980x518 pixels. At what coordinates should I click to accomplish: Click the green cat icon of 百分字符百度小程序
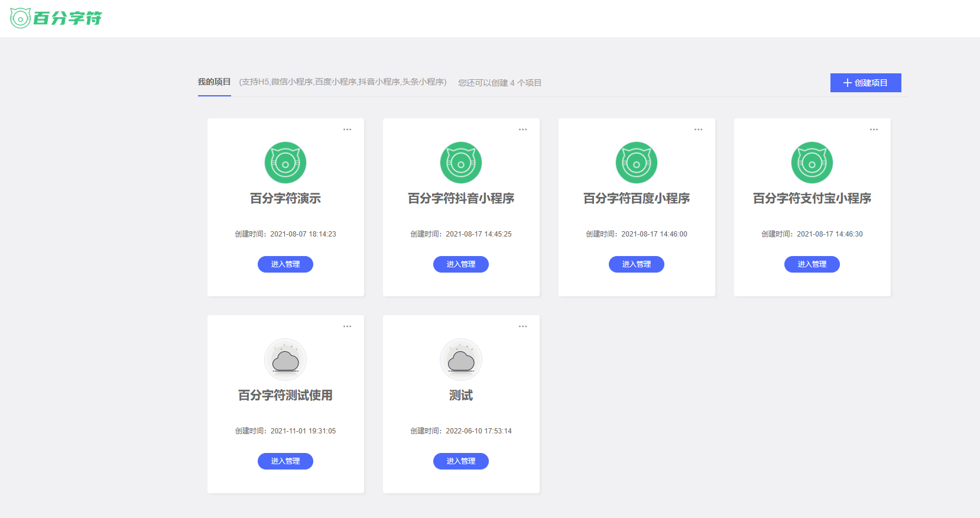637,163
